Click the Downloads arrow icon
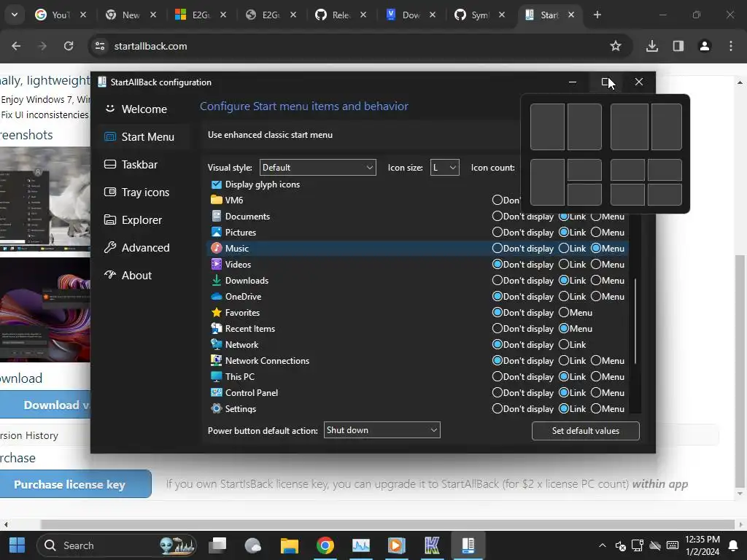747x560 pixels. coord(216,281)
